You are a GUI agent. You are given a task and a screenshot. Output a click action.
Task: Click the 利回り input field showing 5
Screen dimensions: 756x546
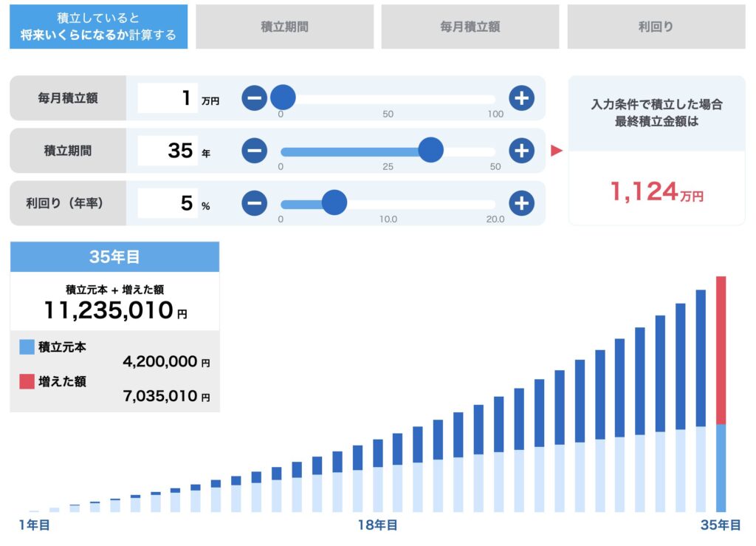(x=168, y=202)
